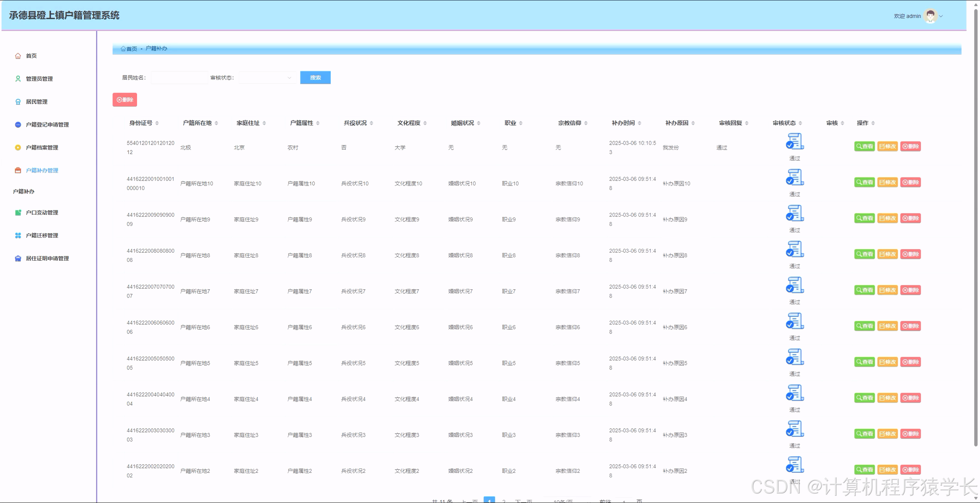Select 户籍补办 submenu item in sidebar
Image resolution: width=980 pixels, height=503 pixels.
[x=24, y=191]
